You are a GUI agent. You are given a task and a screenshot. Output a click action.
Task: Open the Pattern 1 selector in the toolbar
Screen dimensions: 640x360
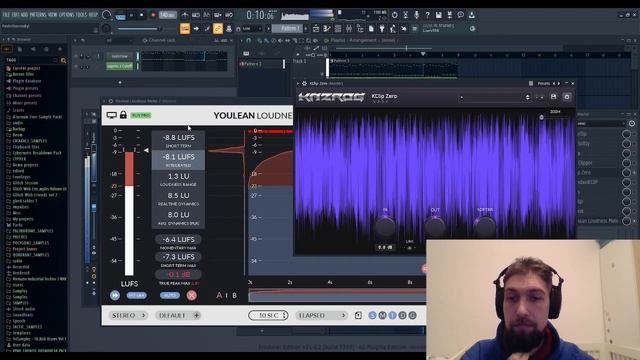coord(287,28)
